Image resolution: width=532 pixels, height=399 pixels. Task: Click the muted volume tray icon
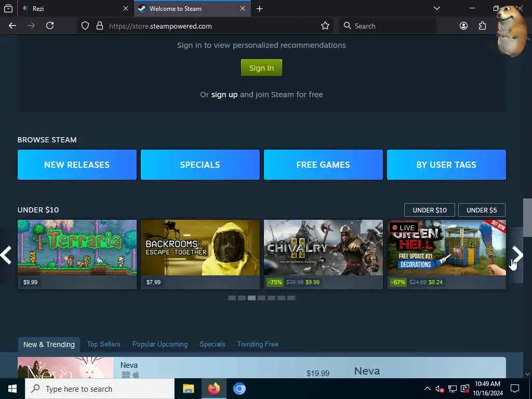click(x=440, y=389)
